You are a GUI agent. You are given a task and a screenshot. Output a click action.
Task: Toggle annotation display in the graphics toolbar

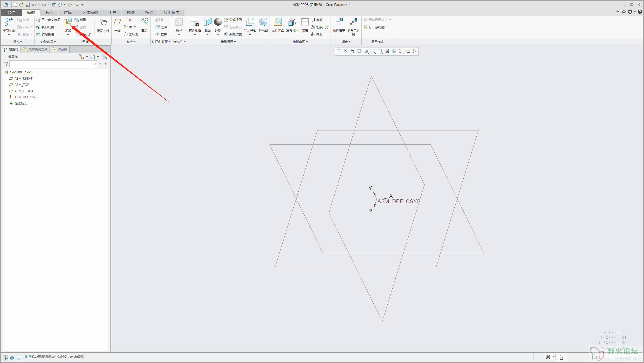click(x=408, y=51)
